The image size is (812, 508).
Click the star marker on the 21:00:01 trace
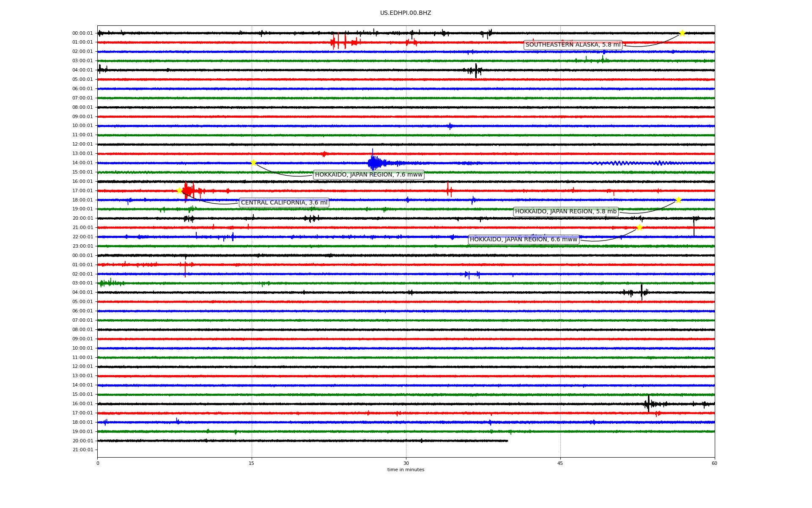(639, 227)
